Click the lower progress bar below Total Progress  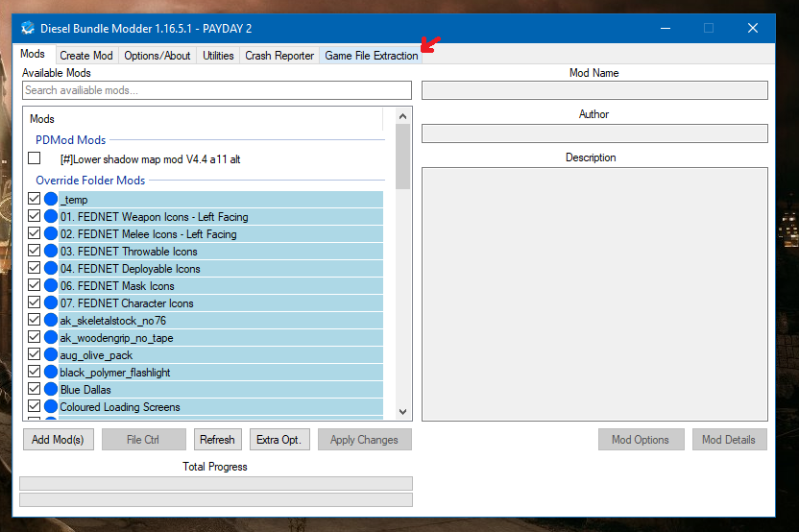point(216,500)
